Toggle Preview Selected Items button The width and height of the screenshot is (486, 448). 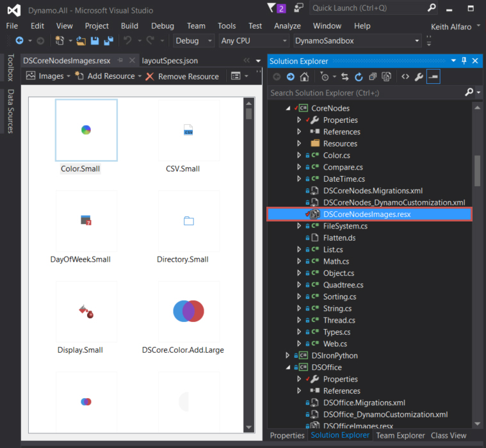pyautogui.click(x=433, y=77)
